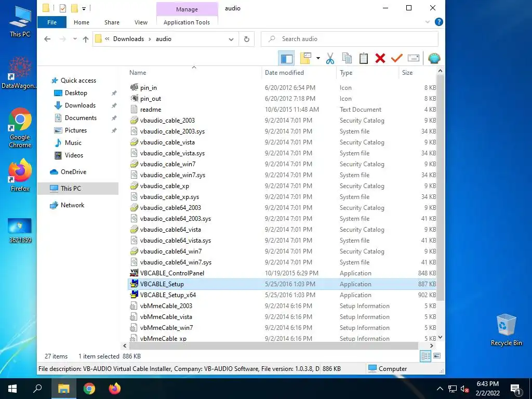Select Quick access in navigation pane
Viewport: 532px width, 399px height.
tap(78, 81)
